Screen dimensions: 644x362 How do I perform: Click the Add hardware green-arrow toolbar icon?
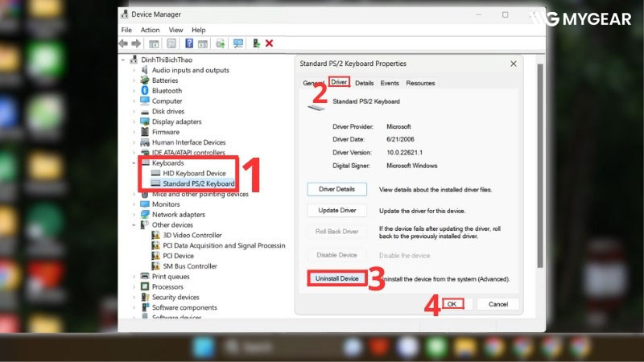click(256, 43)
